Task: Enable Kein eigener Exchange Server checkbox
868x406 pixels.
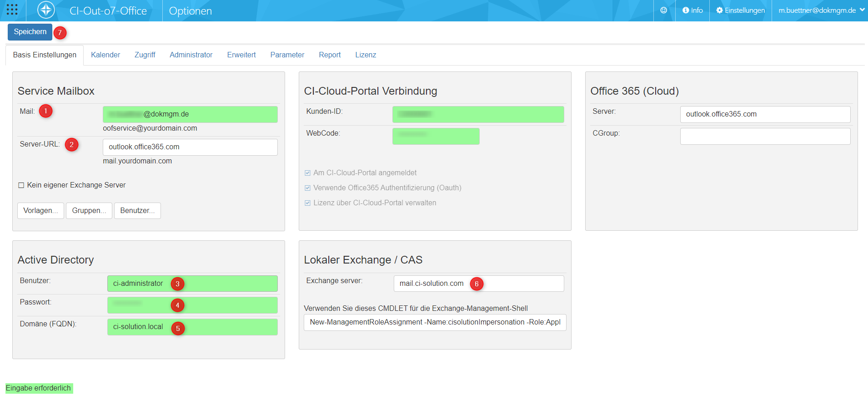Action: point(21,185)
